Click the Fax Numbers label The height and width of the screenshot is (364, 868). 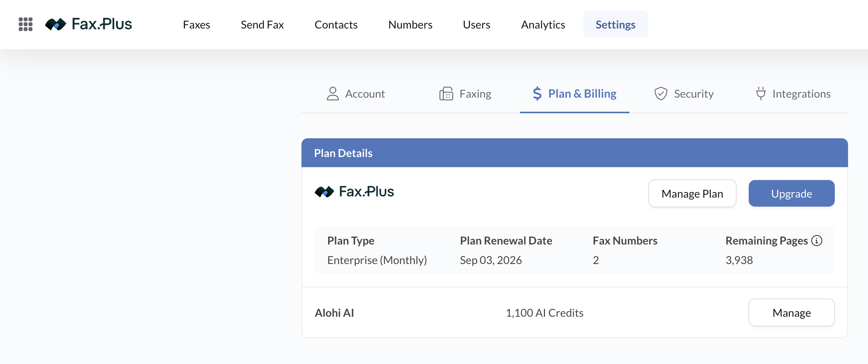tap(625, 241)
